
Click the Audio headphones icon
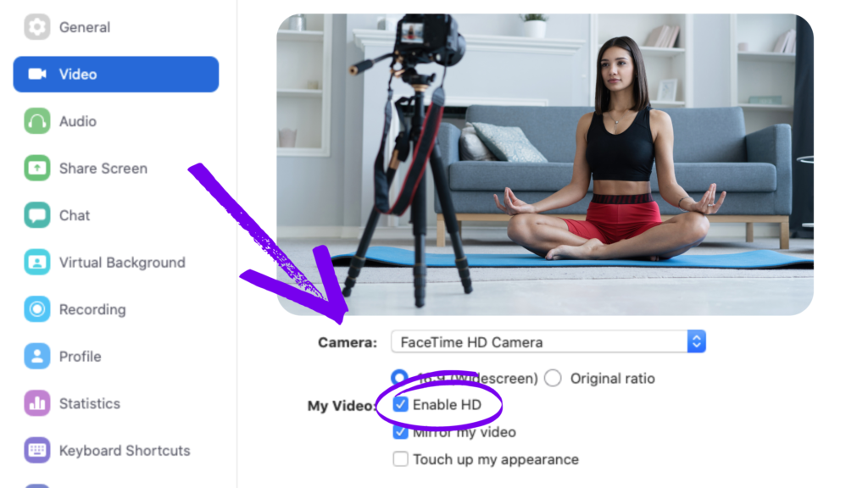pos(37,120)
